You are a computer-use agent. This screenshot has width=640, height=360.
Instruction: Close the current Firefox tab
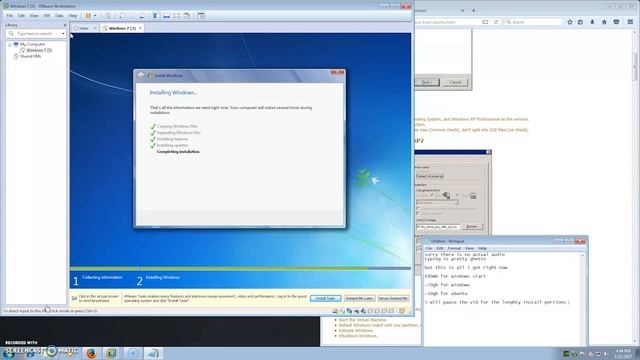point(462,10)
